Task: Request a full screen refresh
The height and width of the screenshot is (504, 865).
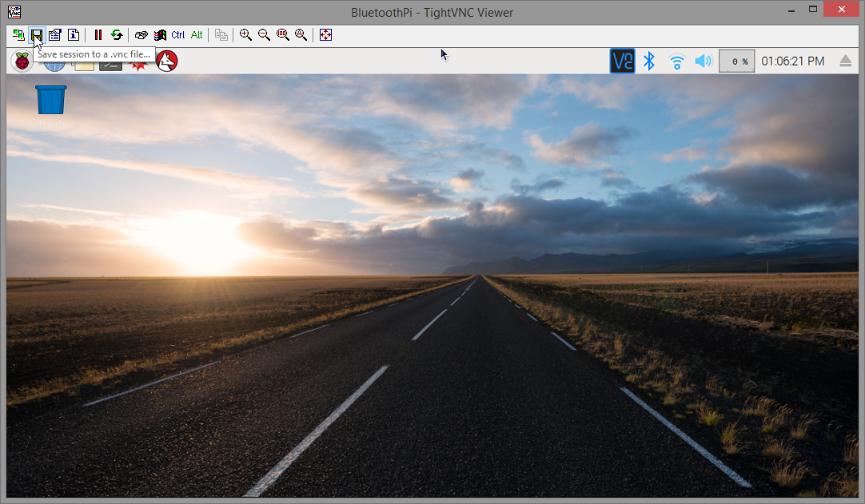Action: click(117, 34)
